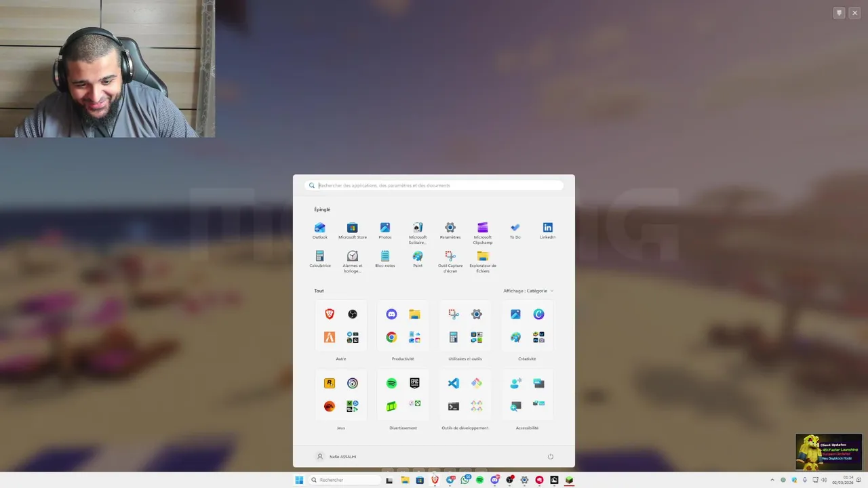The height and width of the screenshot is (488, 868).
Task: Click the Start menu search field
Action: pyautogui.click(x=434, y=185)
